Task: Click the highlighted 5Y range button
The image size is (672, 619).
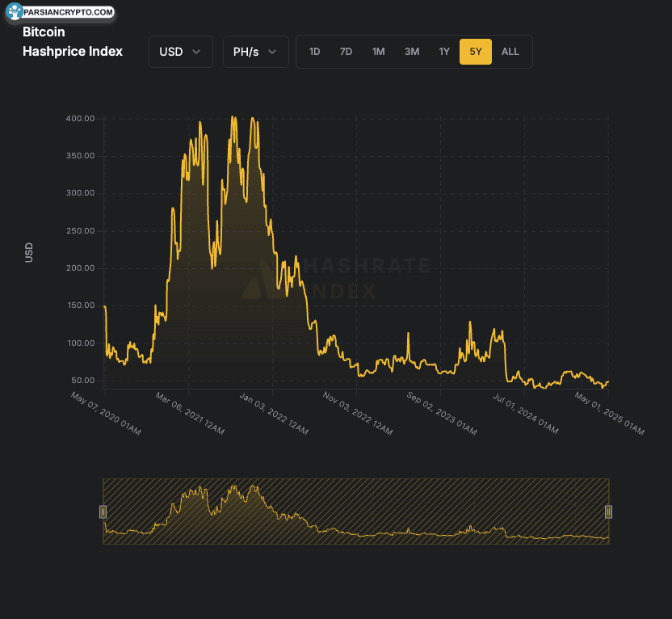Action: [x=476, y=52]
